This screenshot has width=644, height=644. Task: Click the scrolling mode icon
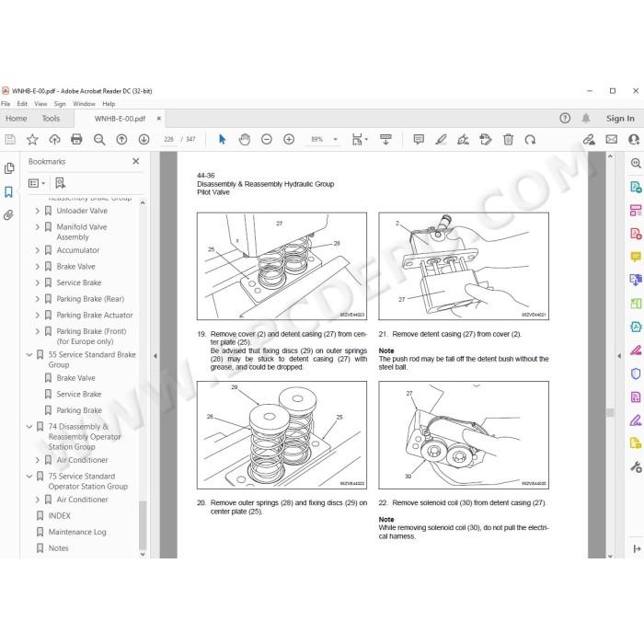point(385,140)
